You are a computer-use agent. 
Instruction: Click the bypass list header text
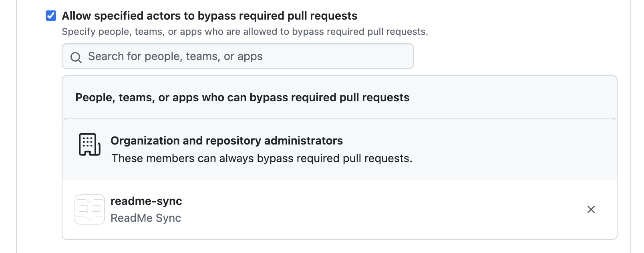pos(242,97)
